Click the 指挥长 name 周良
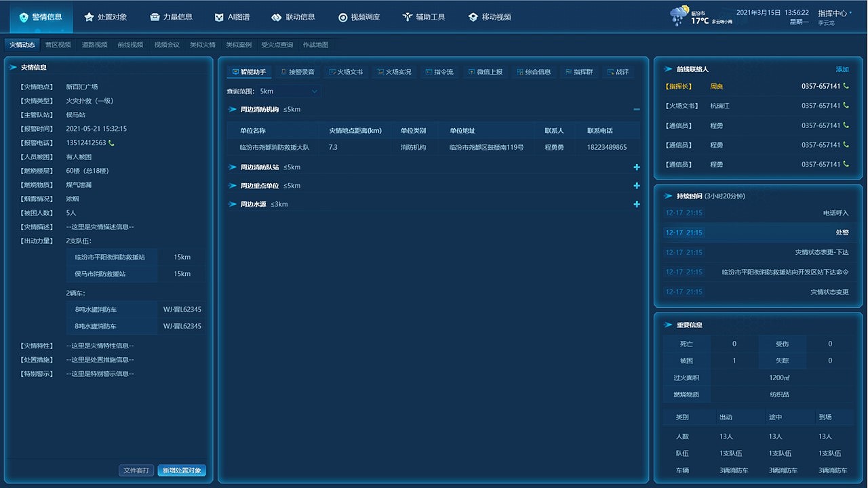868x488 pixels. tap(717, 87)
